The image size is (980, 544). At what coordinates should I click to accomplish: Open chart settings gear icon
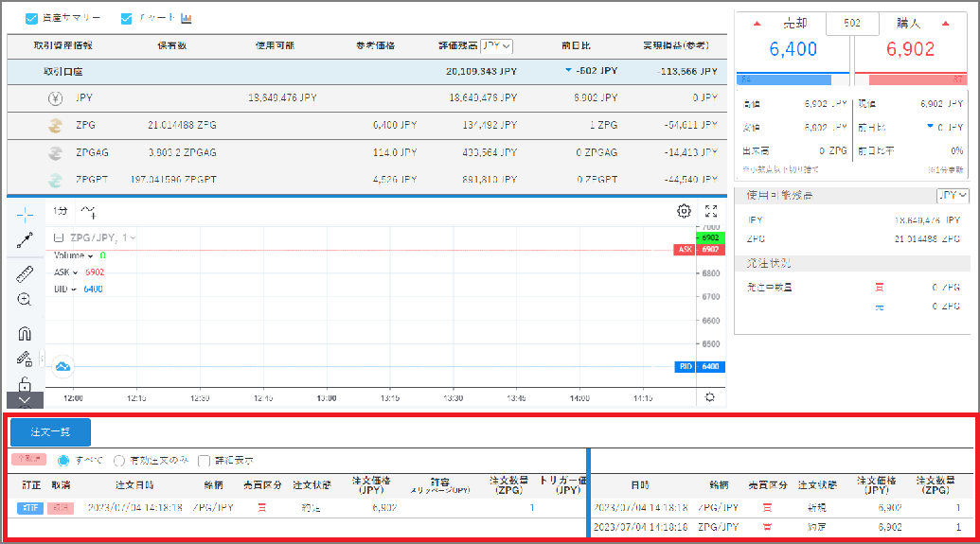pyautogui.click(x=684, y=211)
